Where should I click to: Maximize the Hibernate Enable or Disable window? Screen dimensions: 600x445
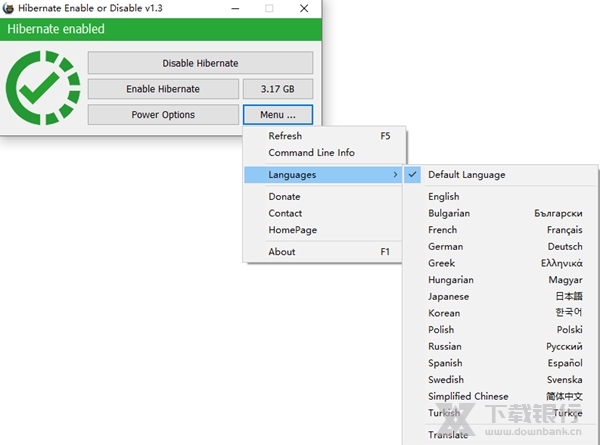pyautogui.click(x=269, y=8)
